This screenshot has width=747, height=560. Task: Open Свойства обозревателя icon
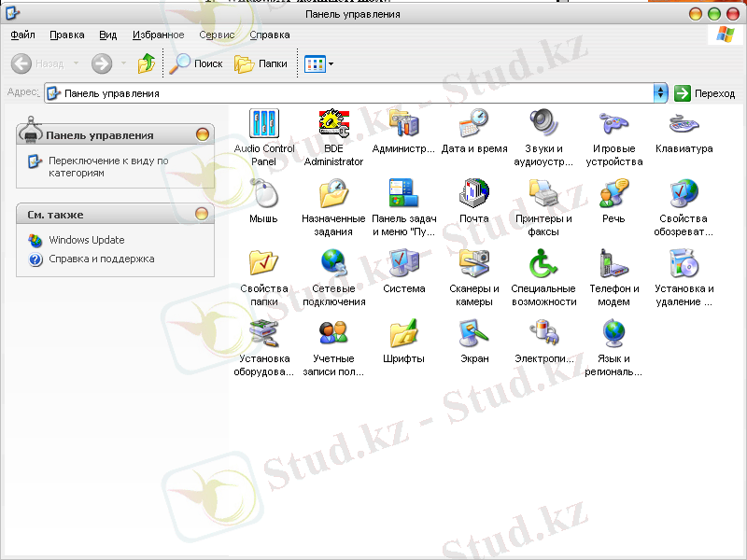coord(684,193)
